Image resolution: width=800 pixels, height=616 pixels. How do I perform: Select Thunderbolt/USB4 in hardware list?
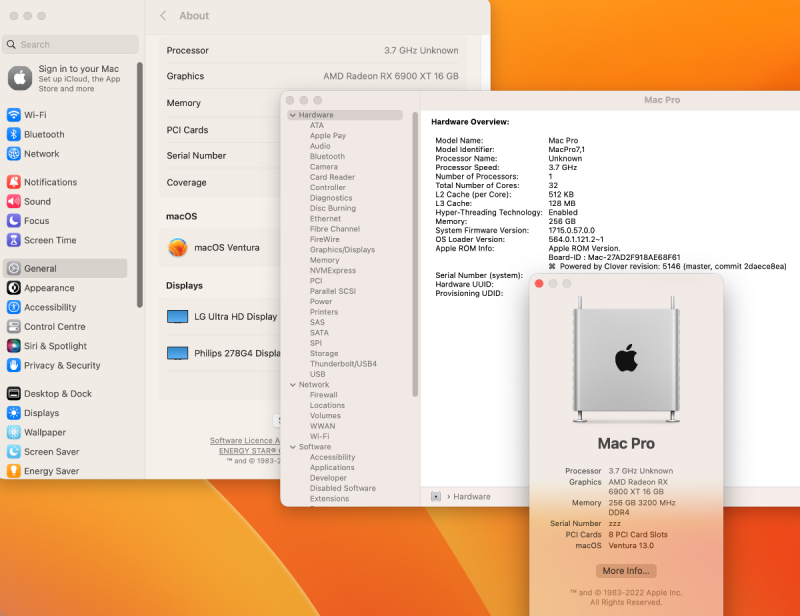[343, 364]
